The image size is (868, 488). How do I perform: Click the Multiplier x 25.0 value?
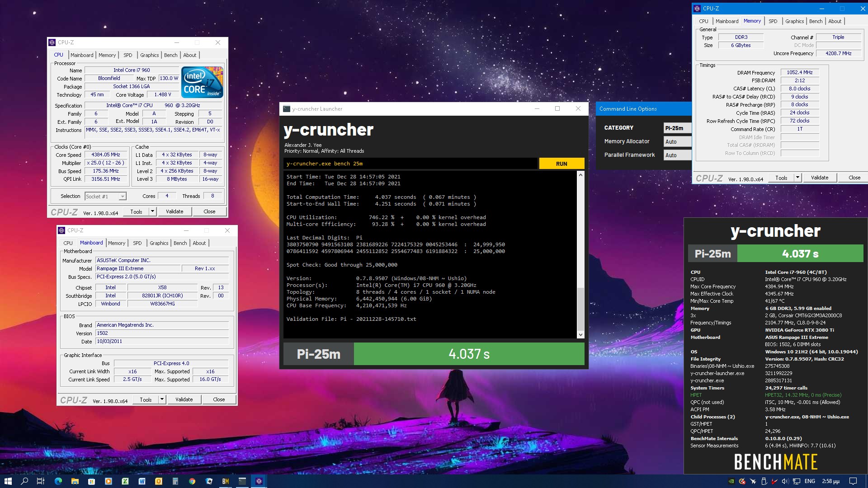tap(106, 163)
